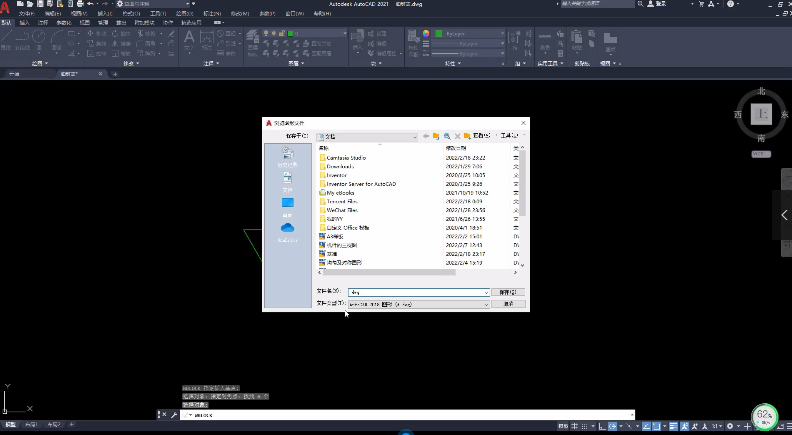Switch to the Annotate ribbon tab
The height and width of the screenshot is (435, 792).
[x=43, y=22]
